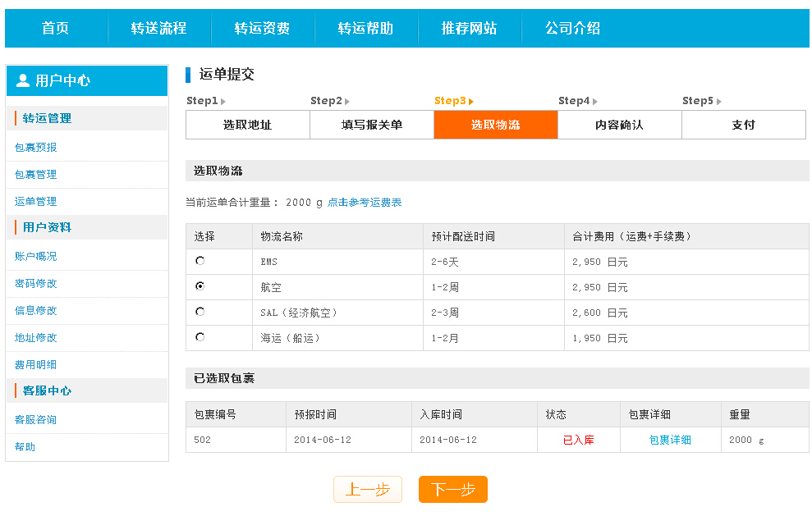
Task: View 包裹详细 for package 502
Action: (x=670, y=440)
